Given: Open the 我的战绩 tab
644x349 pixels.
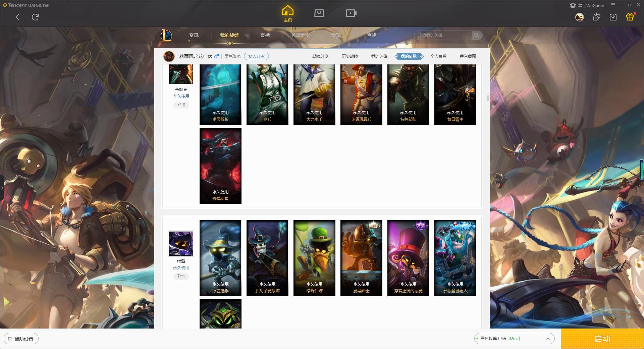Looking at the screenshot, I should [x=229, y=35].
